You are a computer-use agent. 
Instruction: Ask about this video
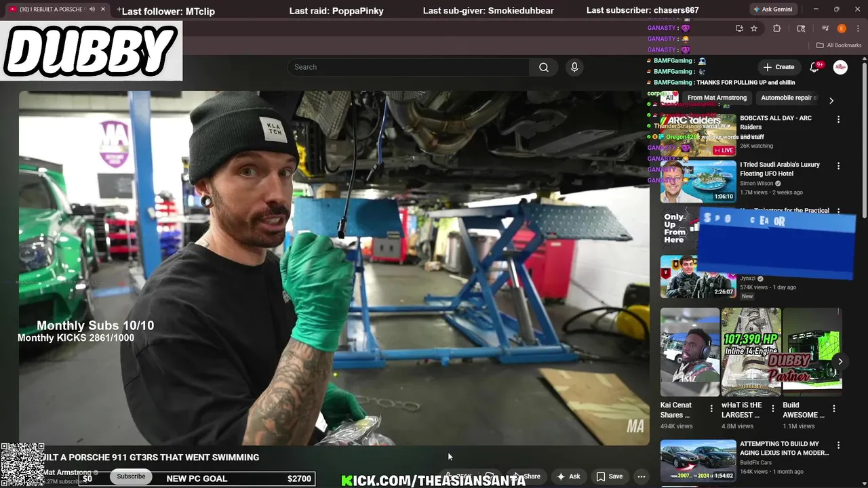[x=568, y=476]
